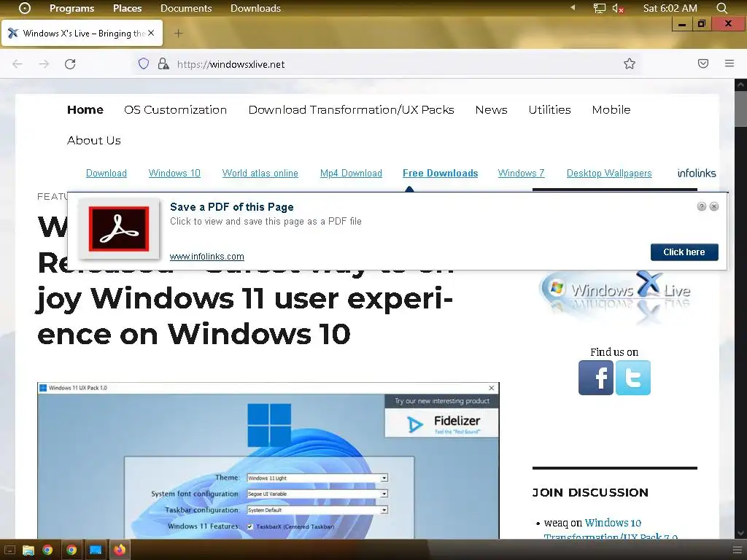Open the News nav item
This screenshot has width=747, height=560.
pyautogui.click(x=491, y=109)
